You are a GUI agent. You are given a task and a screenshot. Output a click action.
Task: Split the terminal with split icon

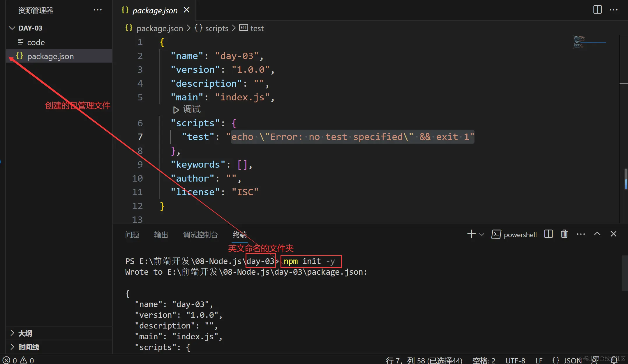point(548,234)
